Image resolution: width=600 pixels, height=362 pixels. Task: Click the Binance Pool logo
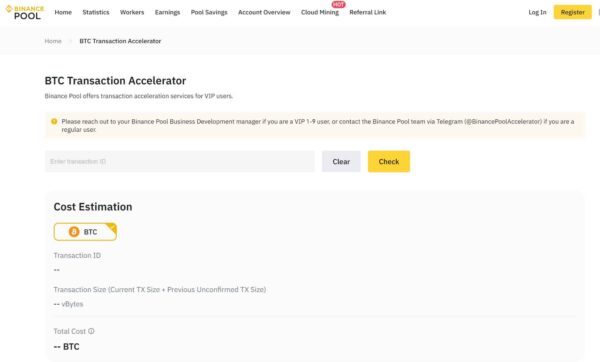(24, 13)
